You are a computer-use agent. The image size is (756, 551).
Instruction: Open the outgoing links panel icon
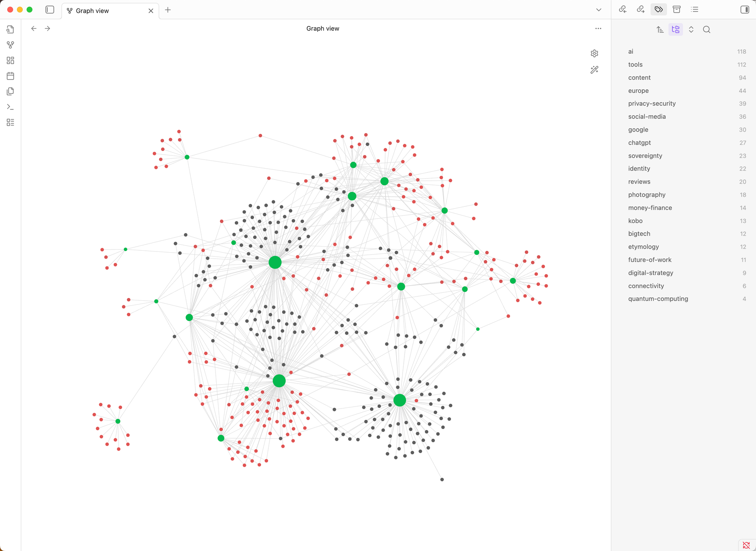pyautogui.click(x=640, y=9)
